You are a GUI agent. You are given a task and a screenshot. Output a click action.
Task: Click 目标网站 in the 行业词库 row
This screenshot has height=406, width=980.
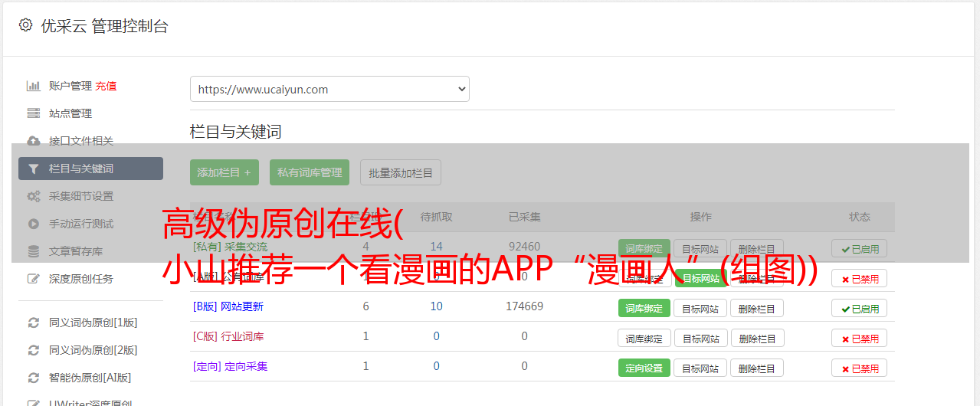tap(701, 339)
